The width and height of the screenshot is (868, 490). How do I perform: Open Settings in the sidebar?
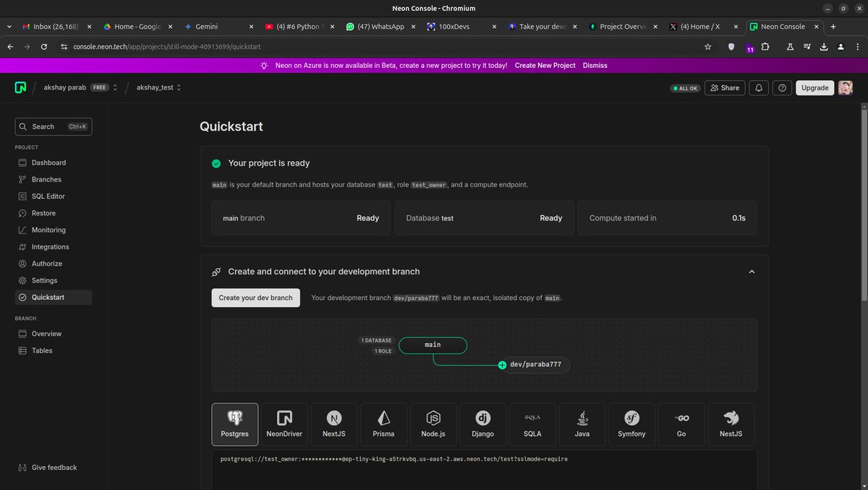(54, 280)
